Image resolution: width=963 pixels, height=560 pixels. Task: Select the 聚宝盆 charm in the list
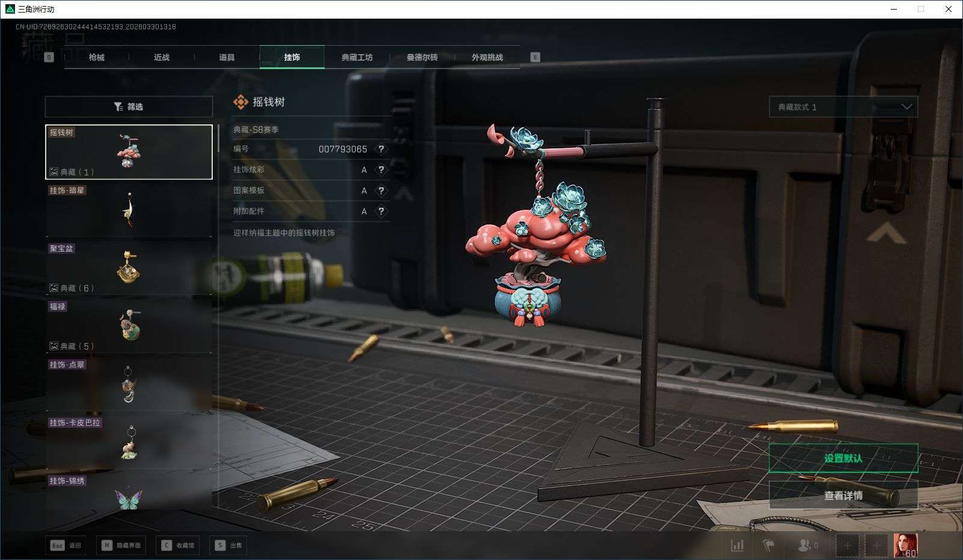pos(129,268)
